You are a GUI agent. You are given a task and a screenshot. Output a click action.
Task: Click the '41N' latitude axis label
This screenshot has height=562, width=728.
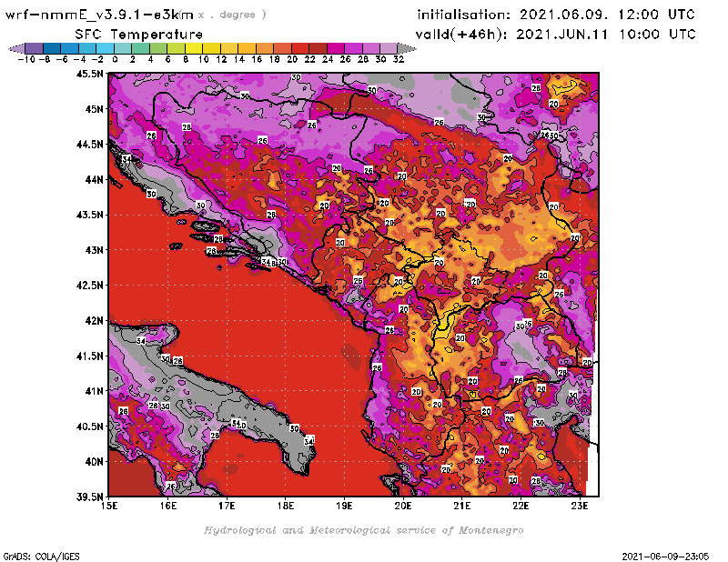tap(95, 391)
